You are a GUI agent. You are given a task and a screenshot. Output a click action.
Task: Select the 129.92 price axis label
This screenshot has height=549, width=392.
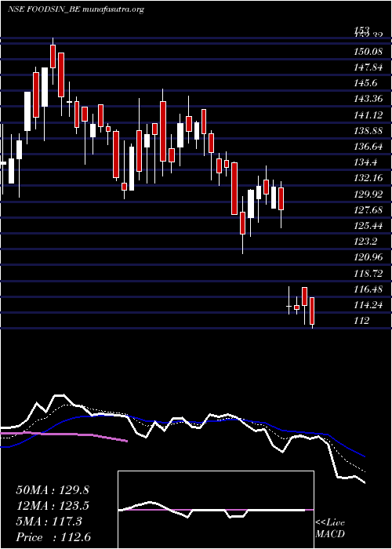coord(368,194)
